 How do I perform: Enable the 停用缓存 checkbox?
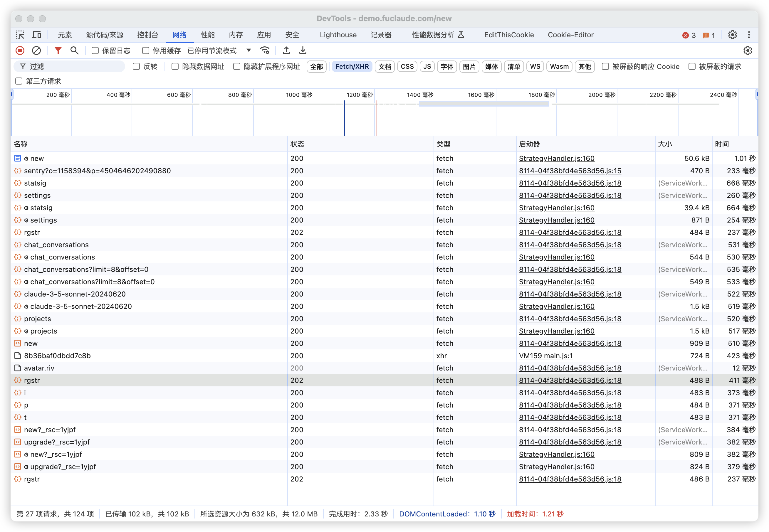[146, 51]
